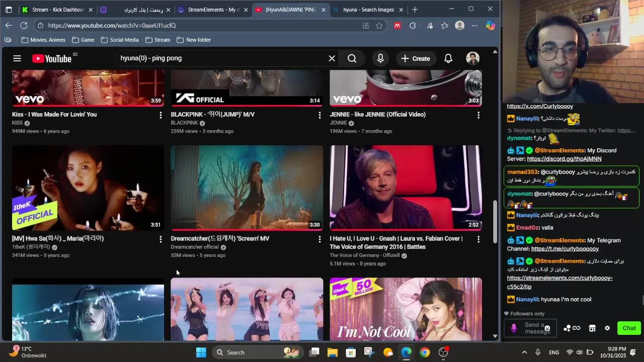Open the YouTube guide hamburger menu
Screen dimensions: 644x362
17,58
